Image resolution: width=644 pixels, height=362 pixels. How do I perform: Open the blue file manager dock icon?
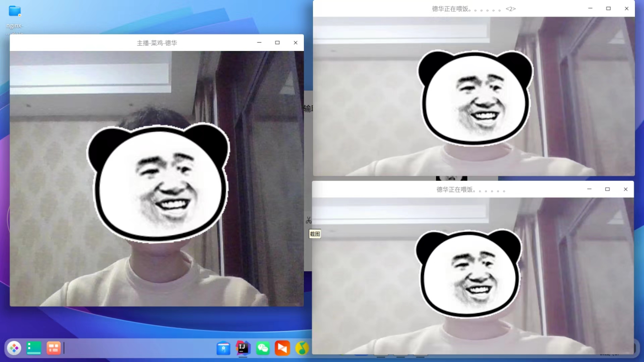pos(223,348)
